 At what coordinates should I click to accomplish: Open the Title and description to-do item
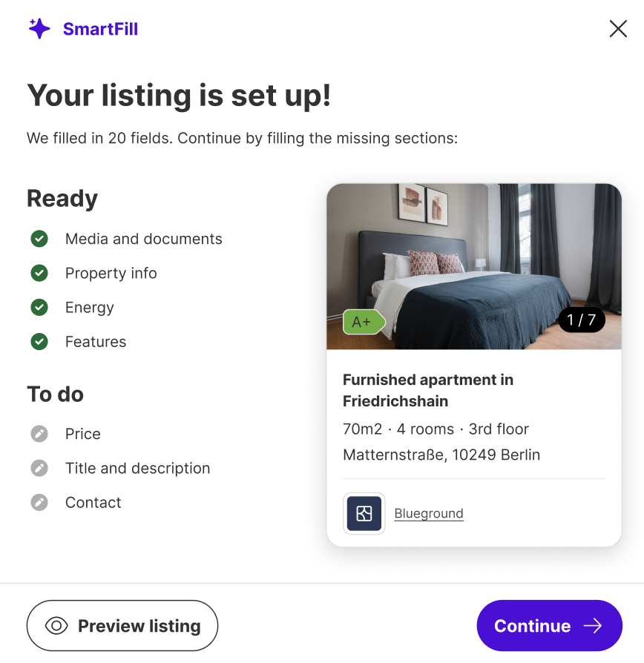coord(138,468)
